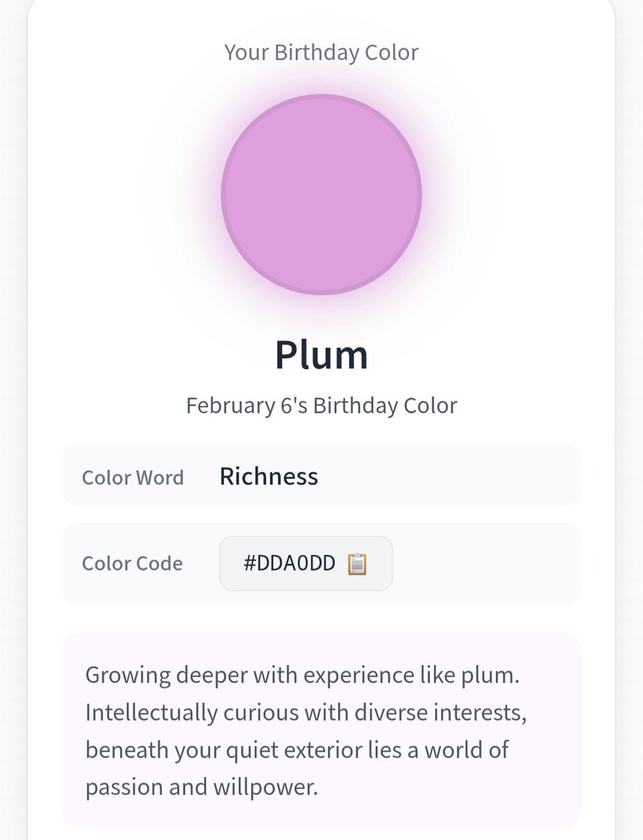Click the "Color Code" label

[132, 563]
